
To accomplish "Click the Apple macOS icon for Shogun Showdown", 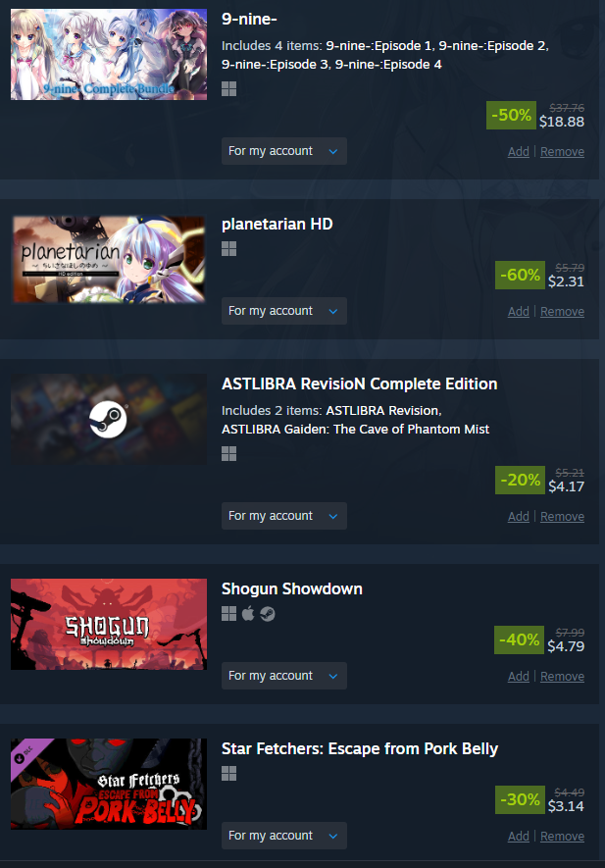I will pos(248,613).
